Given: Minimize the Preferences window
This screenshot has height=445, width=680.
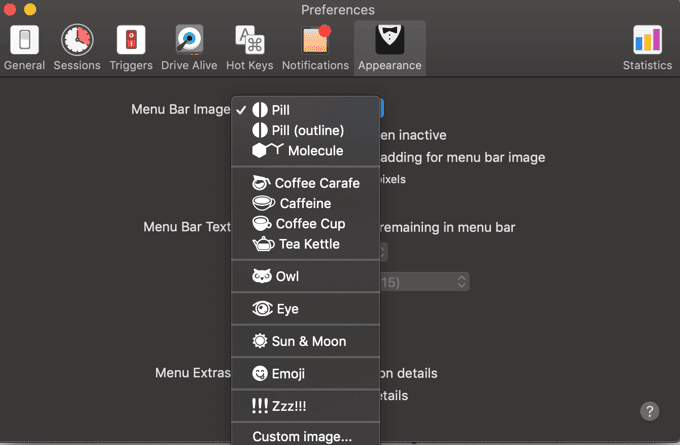Looking at the screenshot, I should (30, 9).
